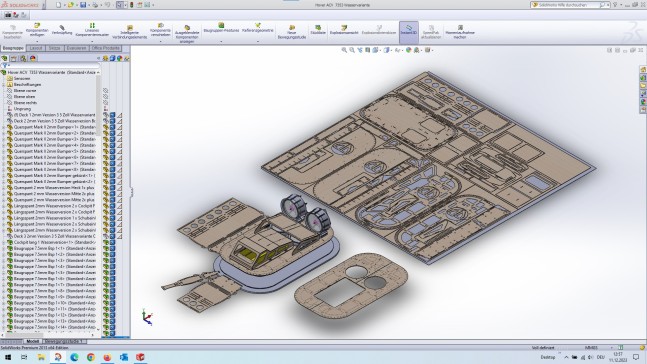Click the Windows Start button
The height and width of the screenshot is (364, 647).
8,357
